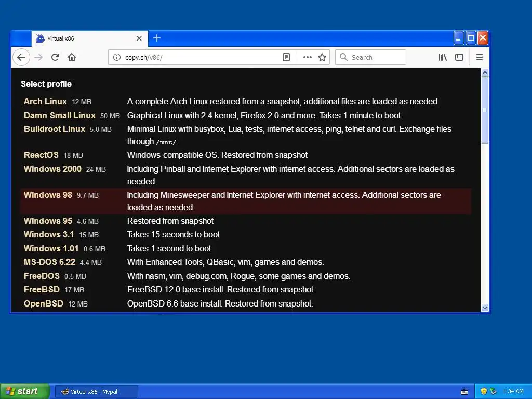This screenshot has width=532, height=399.
Task: Toggle reader view in address bar
Action: (286, 57)
